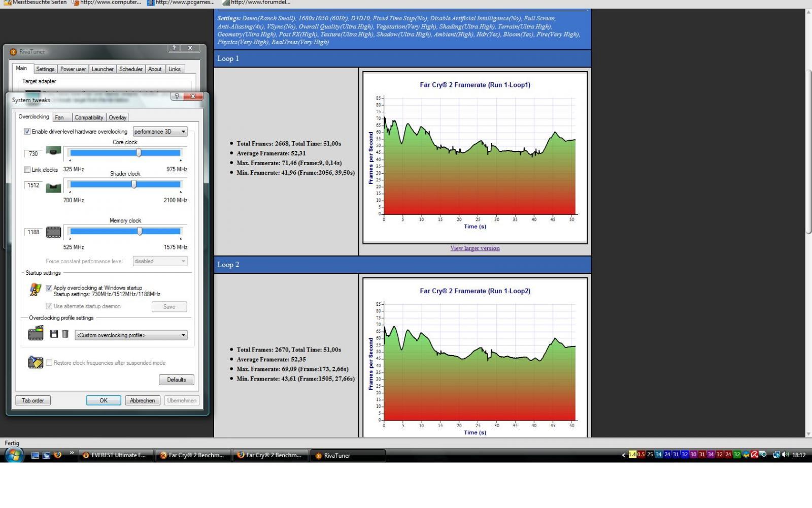Open volume speaker tray icon
812x508 pixels.
785,455
